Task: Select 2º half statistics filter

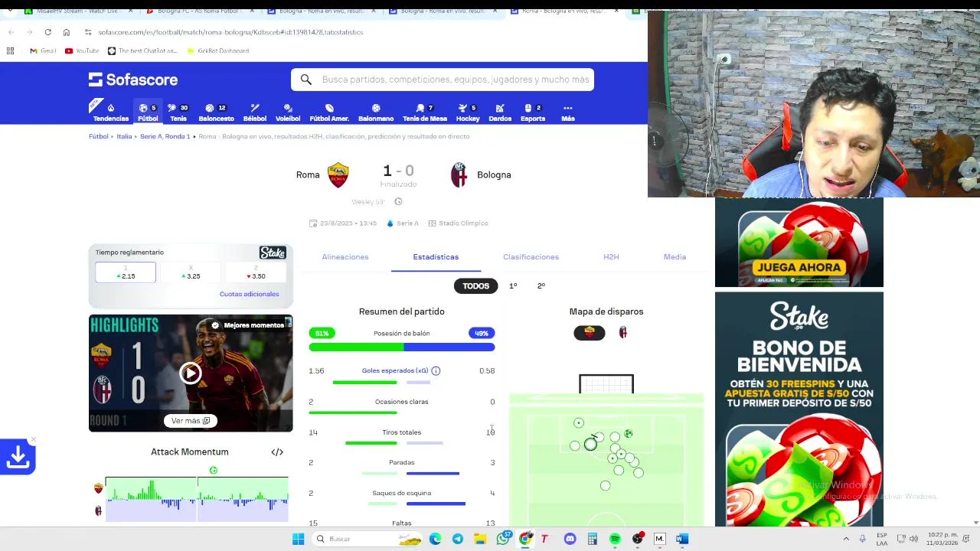Action: click(x=541, y=286)
